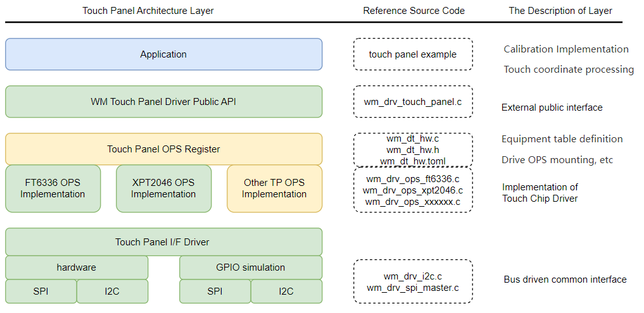Click 'The Description of Layer' heading
Image resolution: width=644 pixels, height=313 pixels.
(x=560, y=11)
